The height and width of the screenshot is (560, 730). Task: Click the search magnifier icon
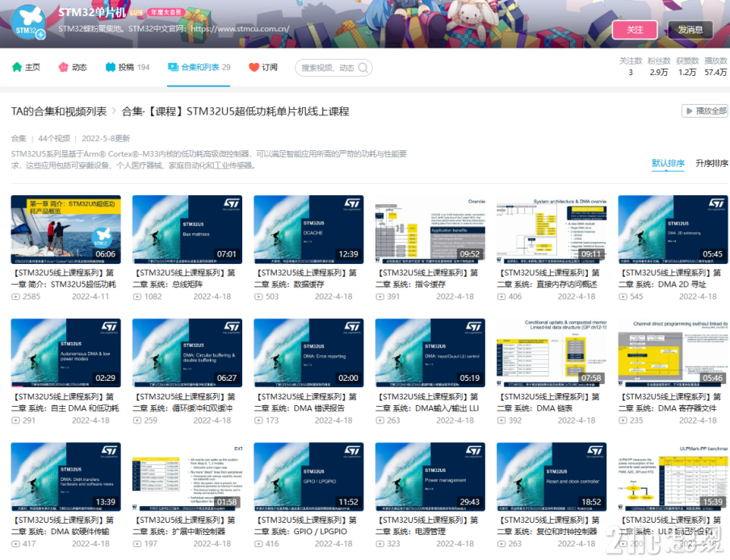(363, 68)
